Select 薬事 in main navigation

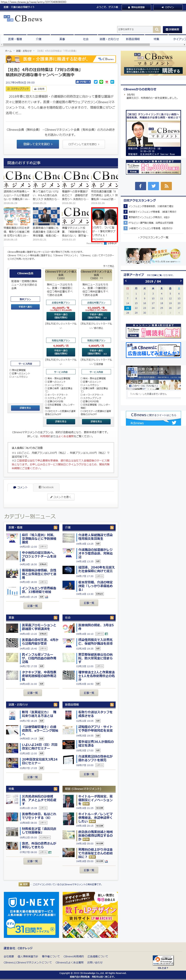point(62,39)
